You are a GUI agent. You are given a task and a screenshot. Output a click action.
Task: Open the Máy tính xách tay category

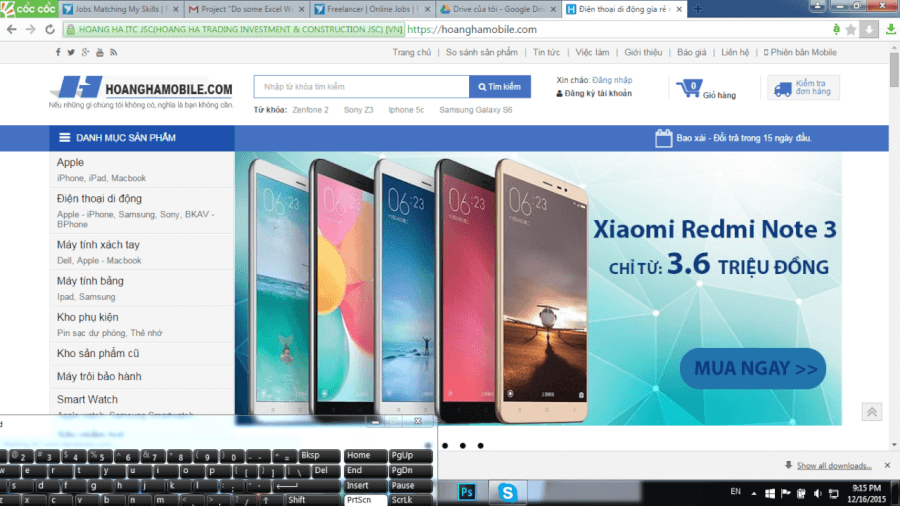pyautogui.click(x=98, y=245)
